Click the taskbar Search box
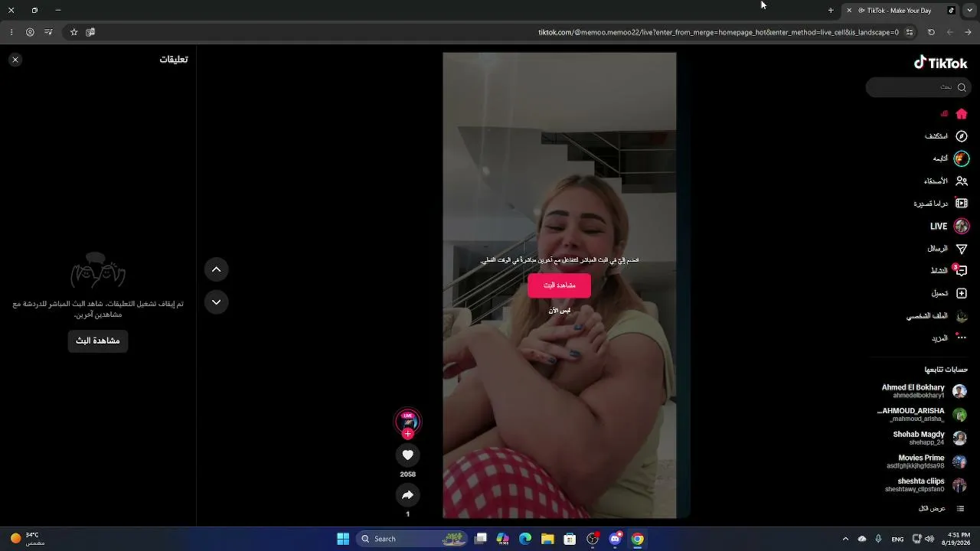 (413, 539)
